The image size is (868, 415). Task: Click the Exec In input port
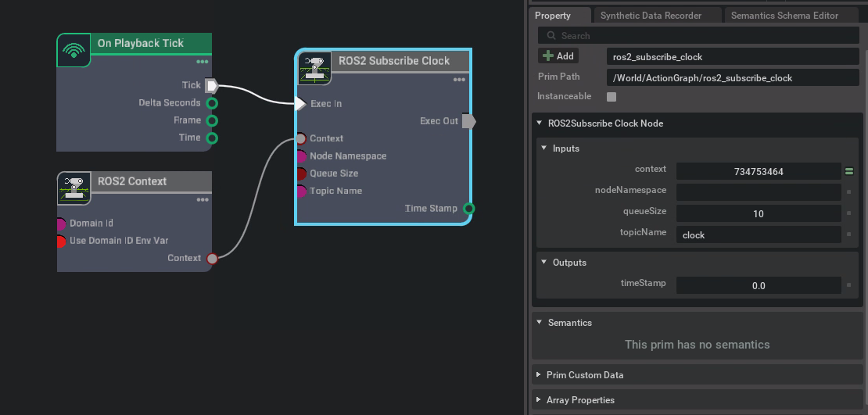pyautogui.click(x=300, y=103)
